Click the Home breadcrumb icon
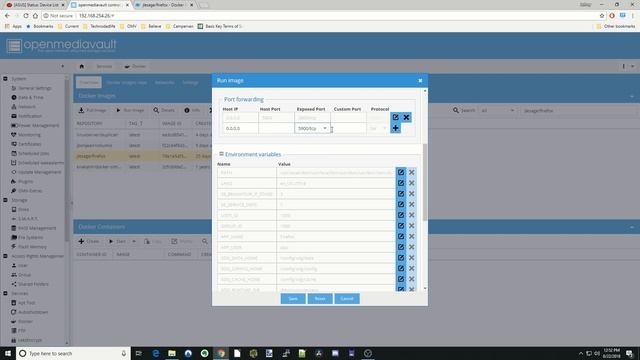Screen dimensions: 640x360 coord(82,66)
